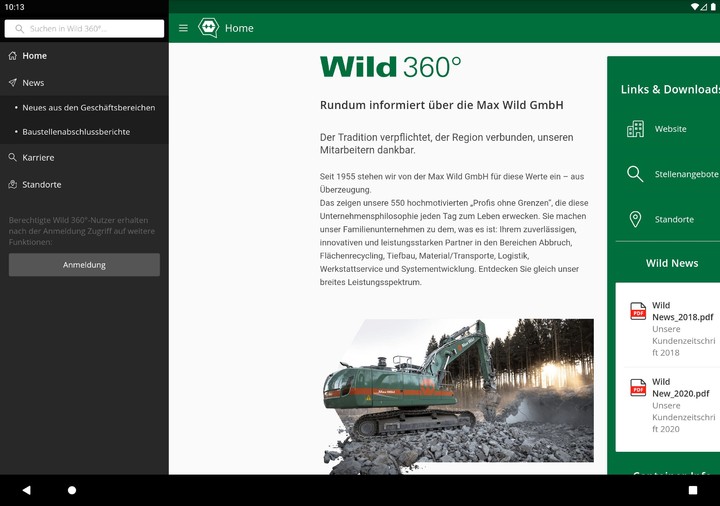Image resolution: width=720 pixels, height=506 pixels.
Task: Tap the Max Wild logo in header
Action: [208, 28]
